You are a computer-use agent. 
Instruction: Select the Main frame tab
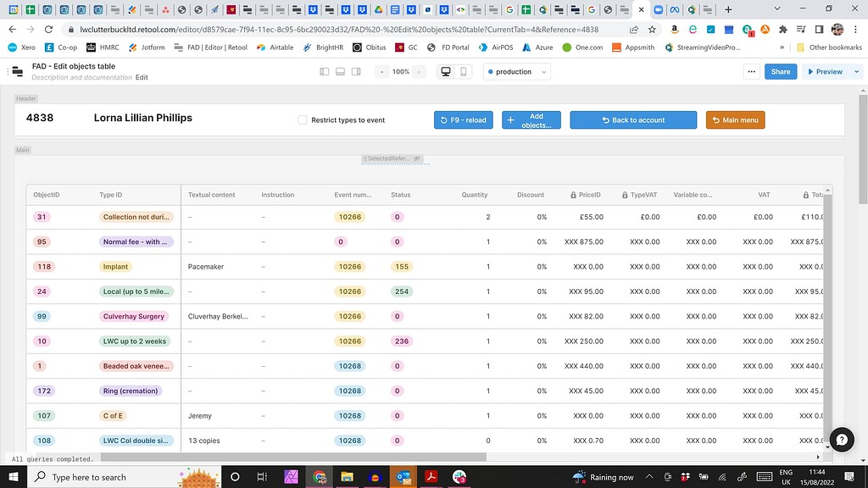click(22, 149)
